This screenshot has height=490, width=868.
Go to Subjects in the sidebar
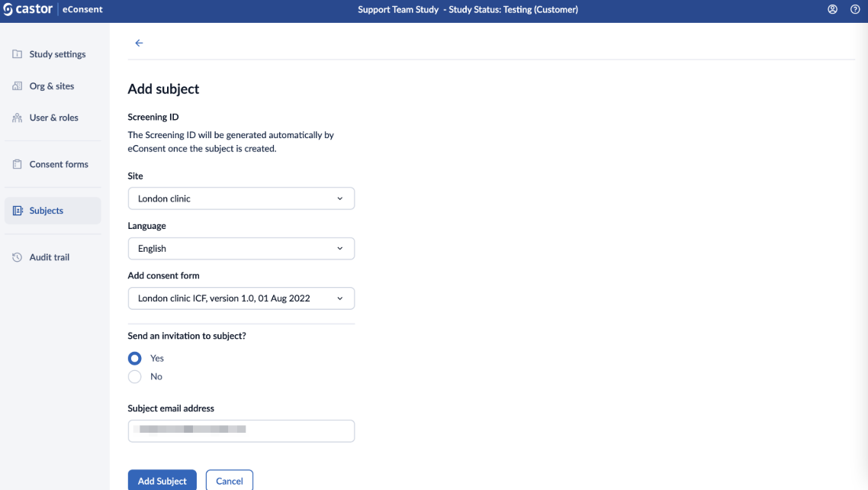click(47, 211)
